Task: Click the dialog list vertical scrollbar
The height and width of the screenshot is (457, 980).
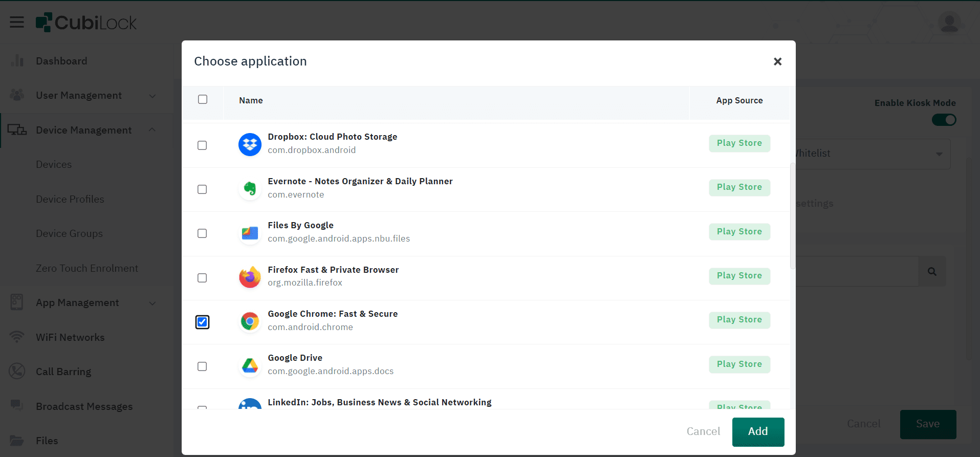Action: [793, 216]
